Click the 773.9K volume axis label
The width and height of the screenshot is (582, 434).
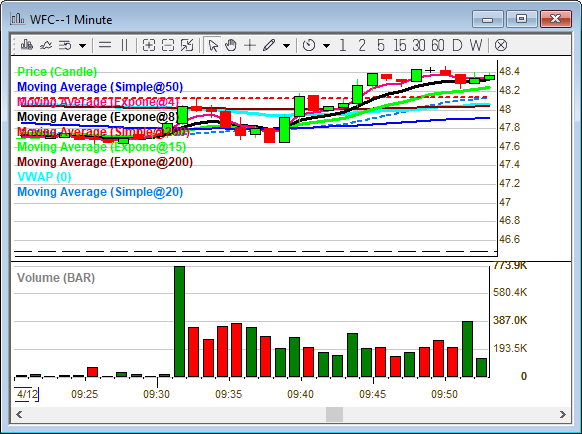pos(510,265)
